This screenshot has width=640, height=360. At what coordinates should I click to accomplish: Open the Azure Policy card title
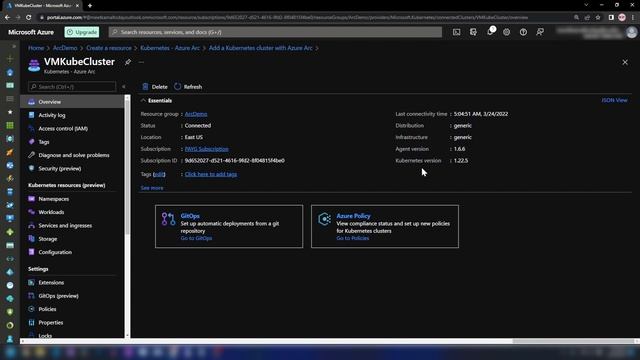tap(353, 216)
